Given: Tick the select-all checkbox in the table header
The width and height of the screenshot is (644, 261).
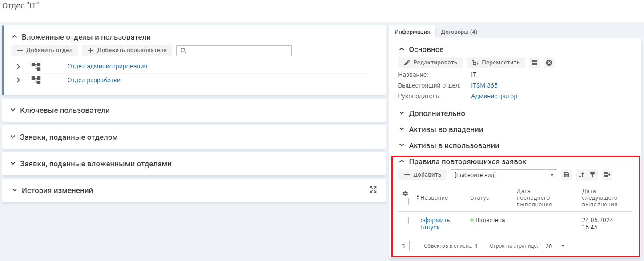Looking at the screenshot, I should [405, 201].
